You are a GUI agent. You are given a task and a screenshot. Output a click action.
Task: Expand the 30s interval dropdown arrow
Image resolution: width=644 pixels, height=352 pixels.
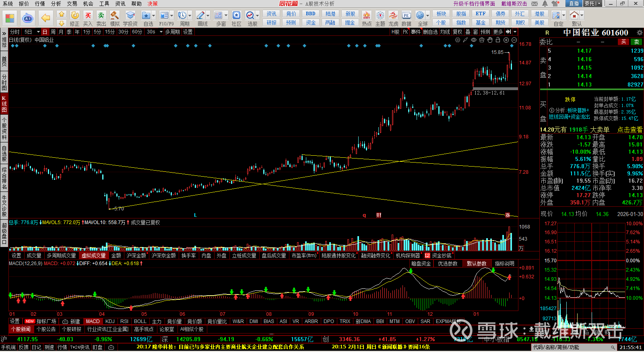[161, 32]
